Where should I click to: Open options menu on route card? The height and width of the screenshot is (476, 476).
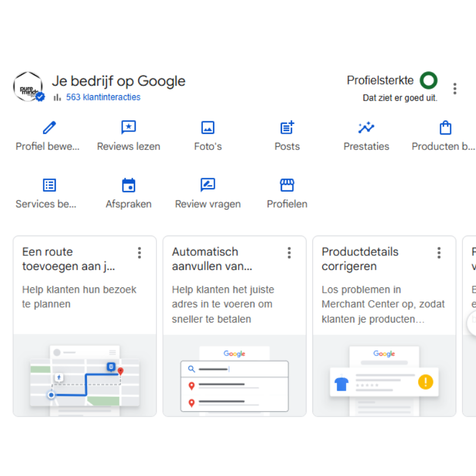point(139,253)
